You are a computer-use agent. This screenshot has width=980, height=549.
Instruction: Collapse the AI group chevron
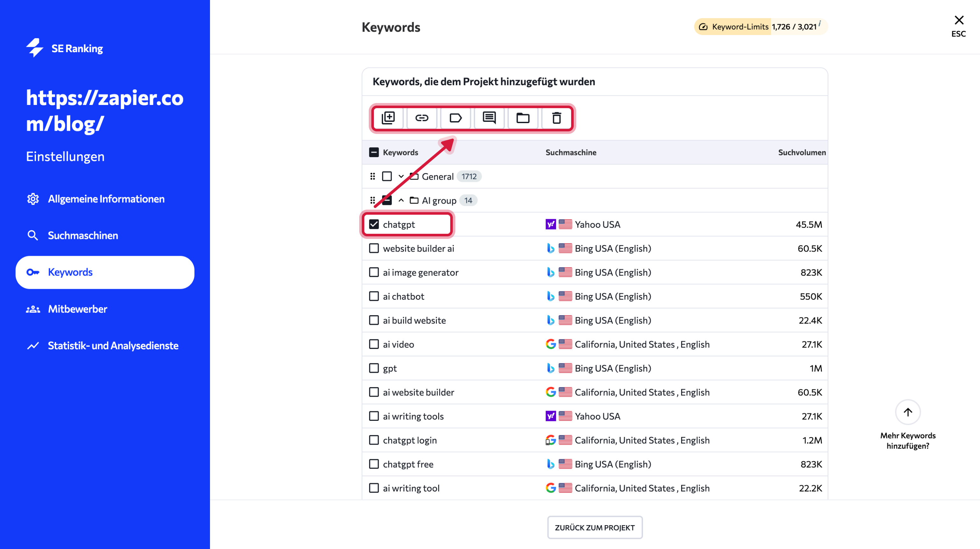point(401,200)
